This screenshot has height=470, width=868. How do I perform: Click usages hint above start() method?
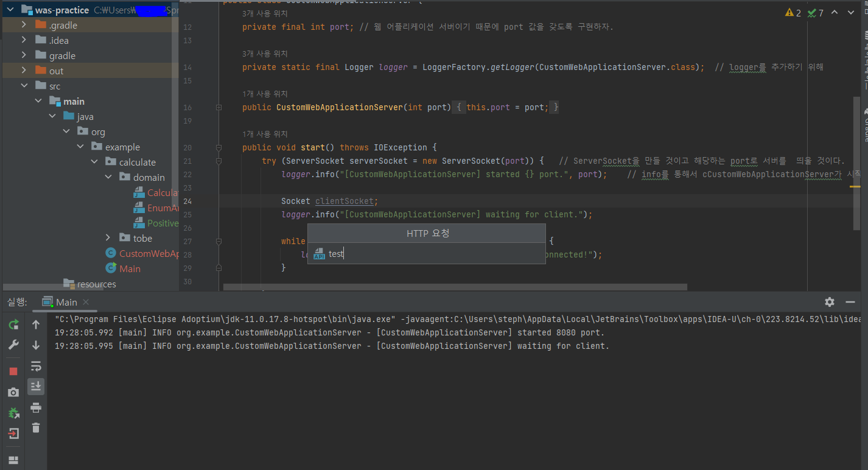tap(265, 134)
